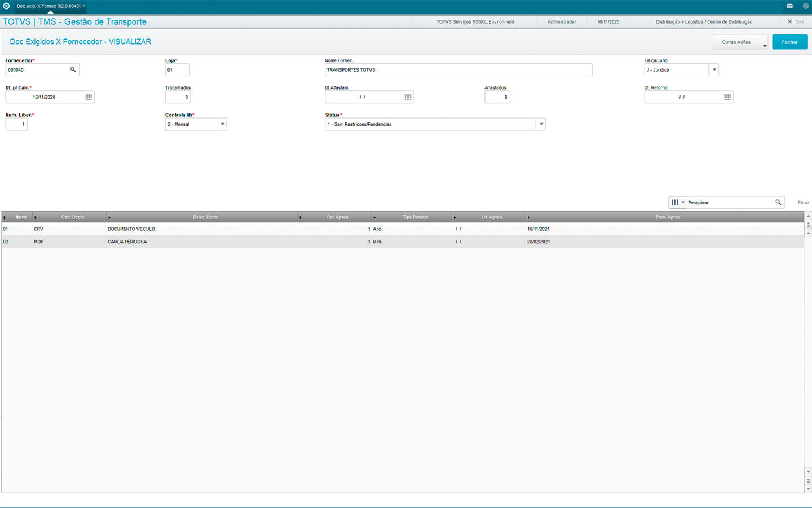This screenshot has height=508, width=812.
Task: Click the Filtrar link
Action: 803,203
